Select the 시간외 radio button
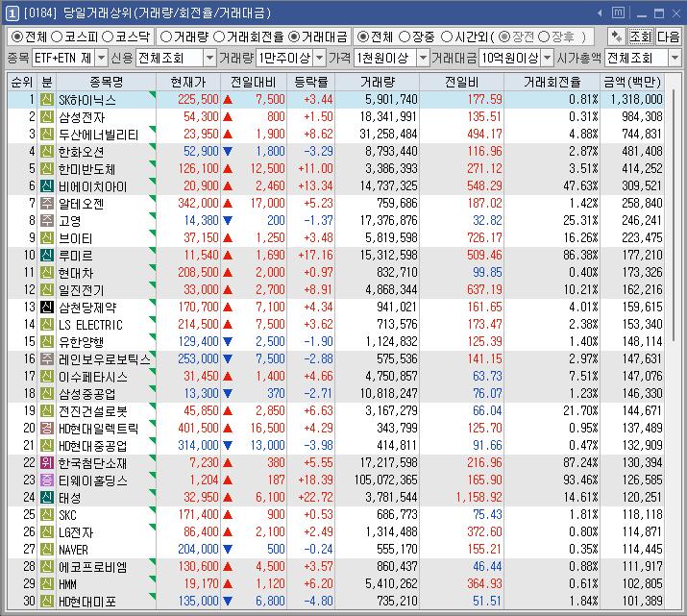 pos(447,37)
